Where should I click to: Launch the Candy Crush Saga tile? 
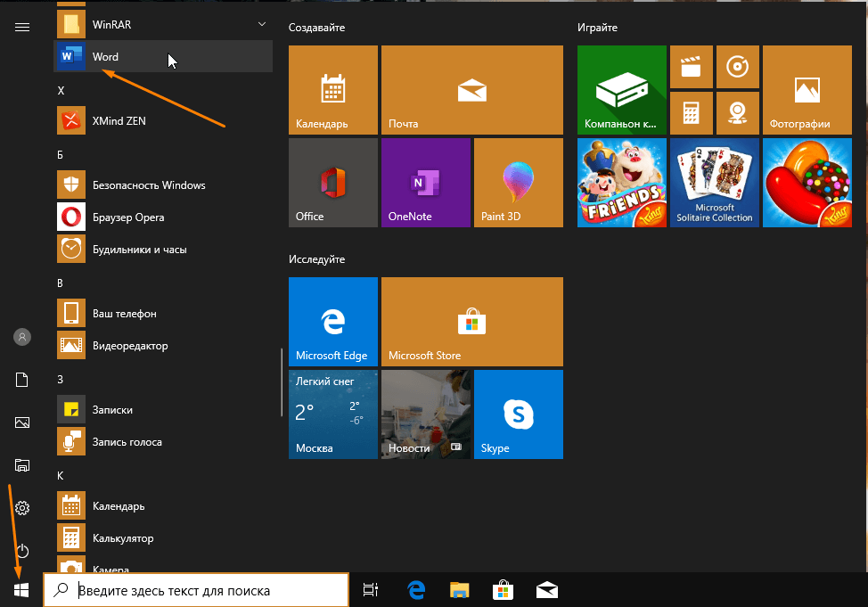click(807, 183)
